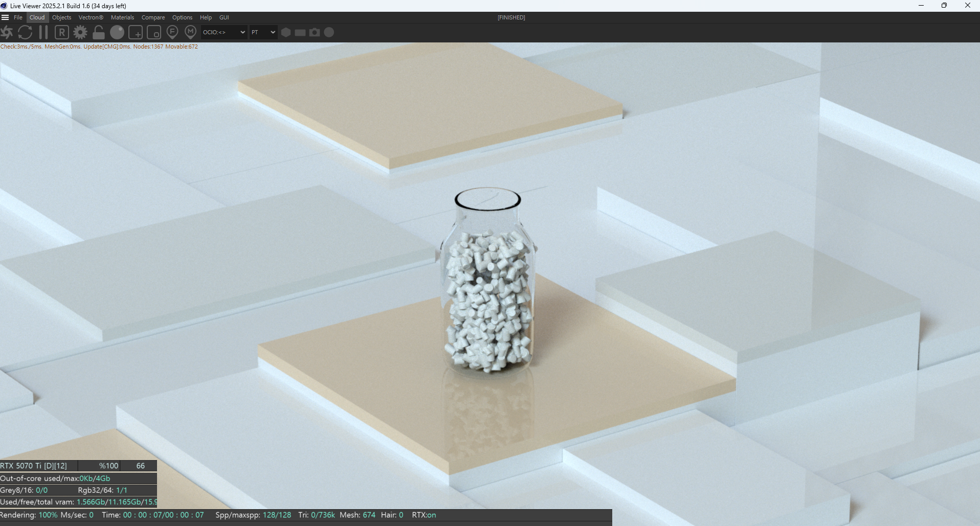This screenshot has height=526, width=980.
Task: Close the Live Viewer window
Action: [968, 6]
